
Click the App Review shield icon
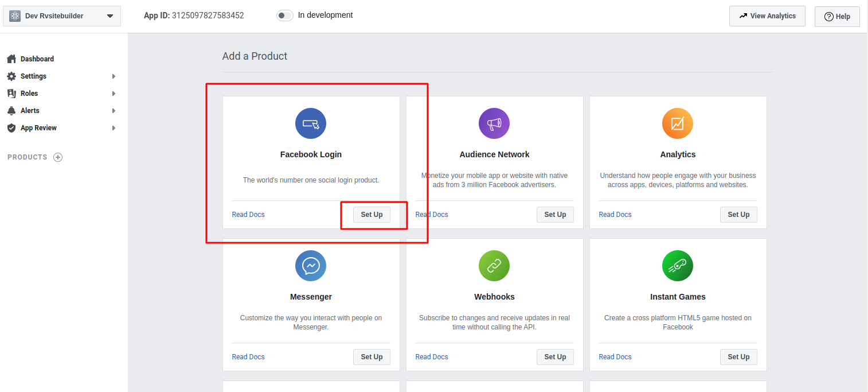pyautogui.click(x=11, y=128)
